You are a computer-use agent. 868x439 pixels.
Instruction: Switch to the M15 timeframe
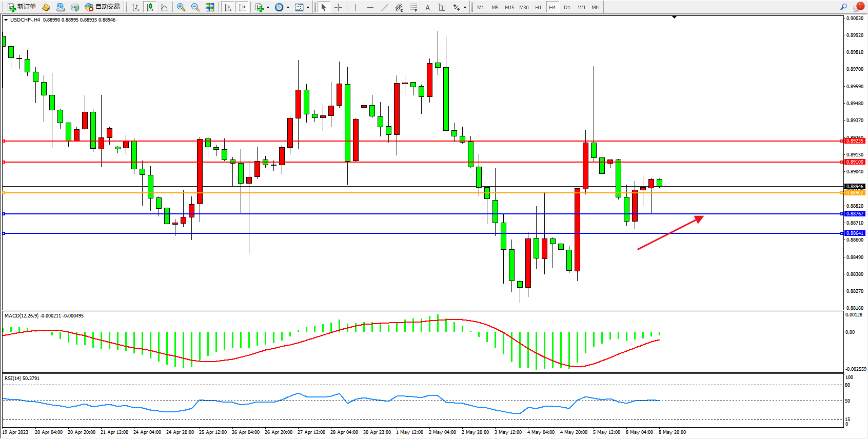point(509,7)
